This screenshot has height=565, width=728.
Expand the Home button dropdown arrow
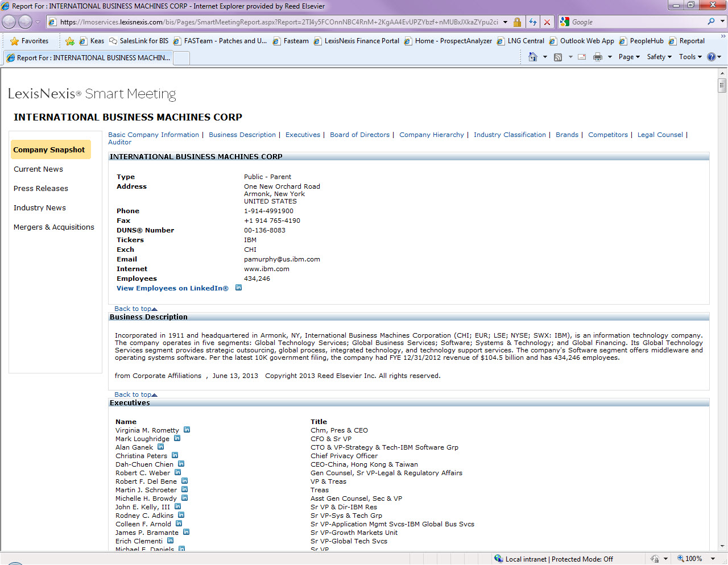coord(545,57)
